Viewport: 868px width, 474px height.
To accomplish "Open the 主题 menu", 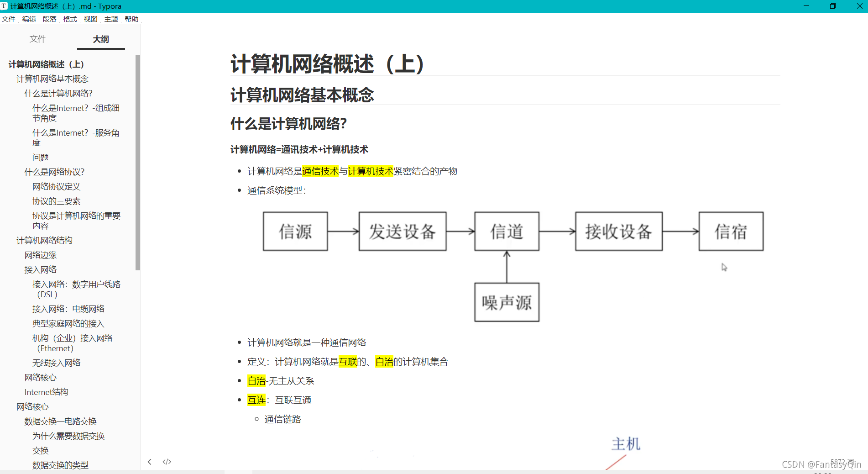I will coord(111,19).
